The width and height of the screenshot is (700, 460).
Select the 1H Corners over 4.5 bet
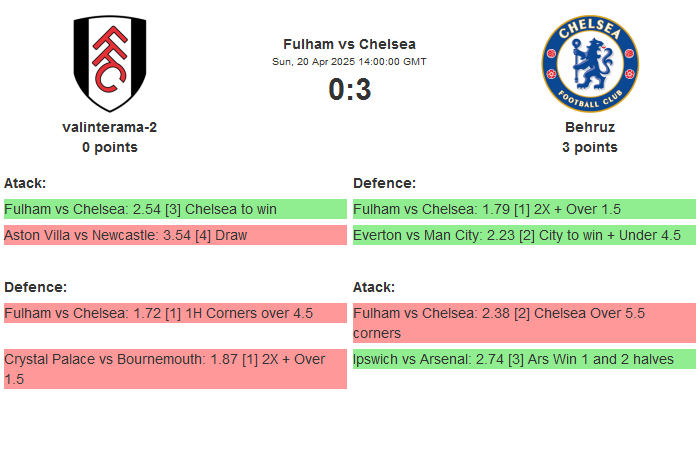[x=175, y=313]
